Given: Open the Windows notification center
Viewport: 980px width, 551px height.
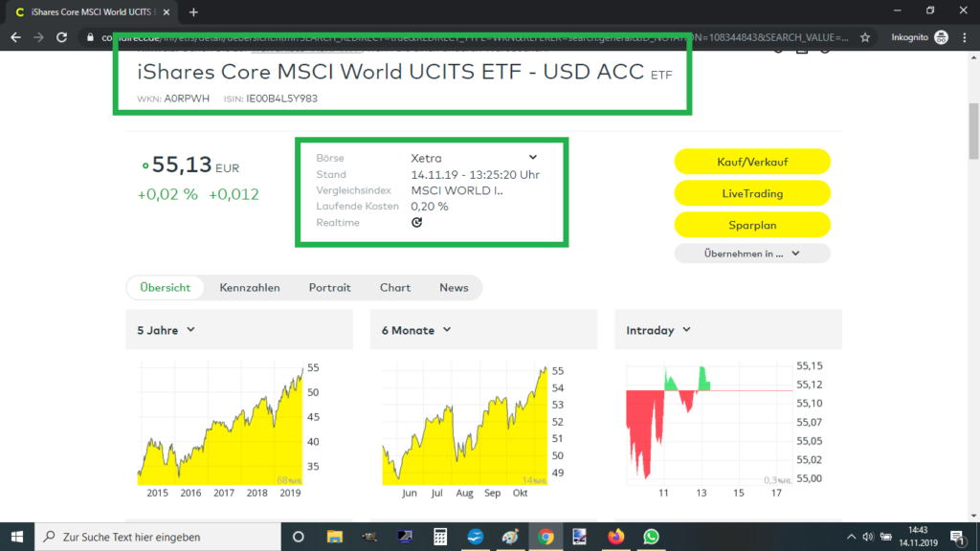Looking at the screenshot, I should [957, 537].
